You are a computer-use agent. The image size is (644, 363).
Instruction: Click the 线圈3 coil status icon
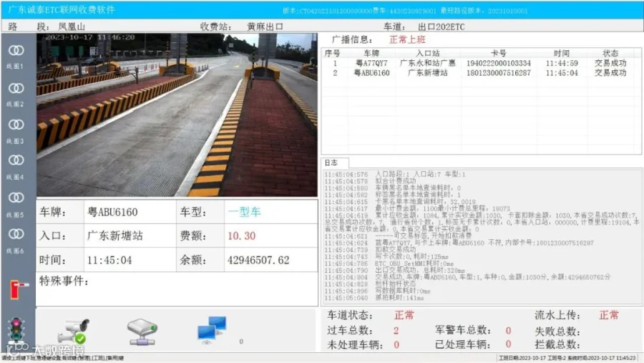[x=16, y=125]
